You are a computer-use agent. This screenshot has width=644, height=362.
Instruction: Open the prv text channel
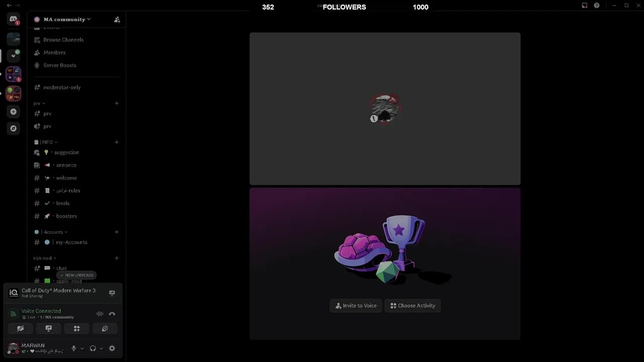tap(75, 114)
